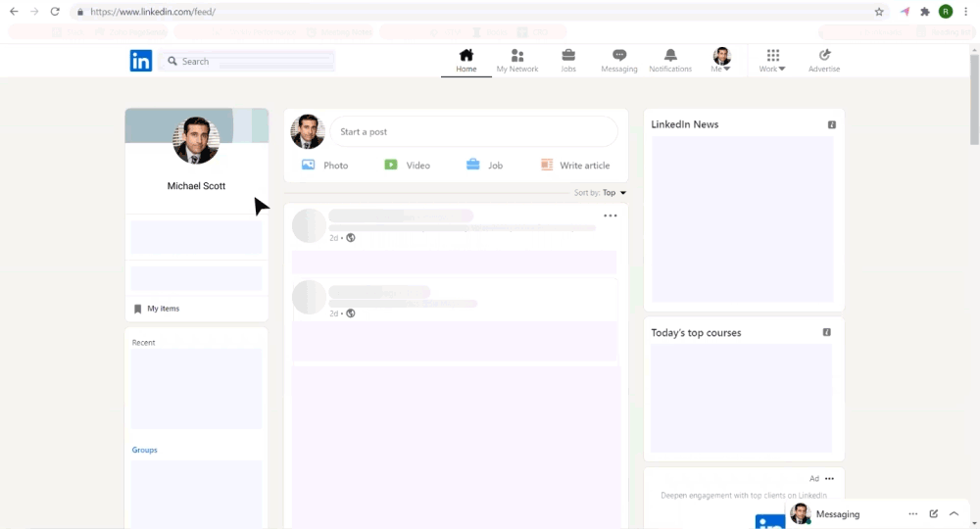Click LinkedIn News info icon
The width and height of the screenshot is (980, 529).
click(832, 125)
